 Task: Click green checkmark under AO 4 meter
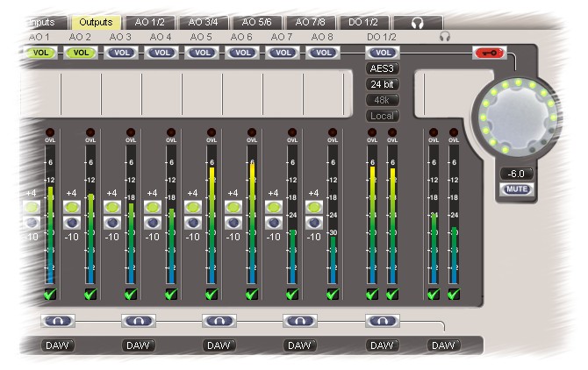coord(171,294)
